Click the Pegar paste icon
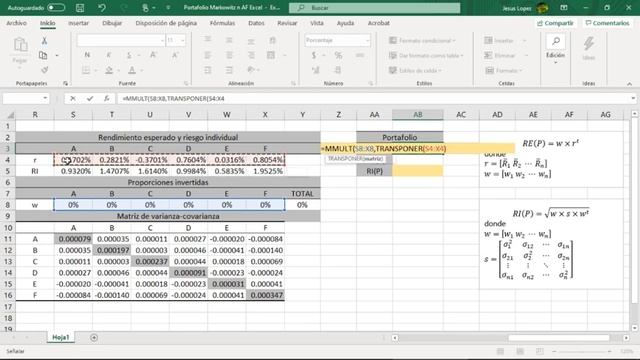640x360 pixels. pyautogui.click(x=20, y=49)
